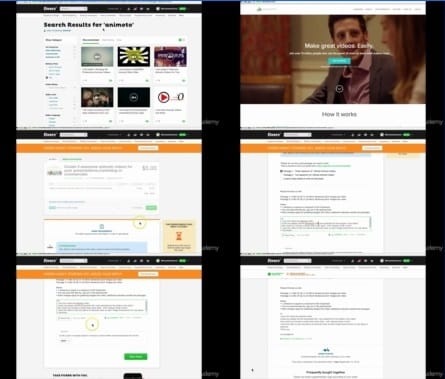Click the seller avatar beside the blue message box
The height and width of the screenshot is (379, 445).
[50, 247]
